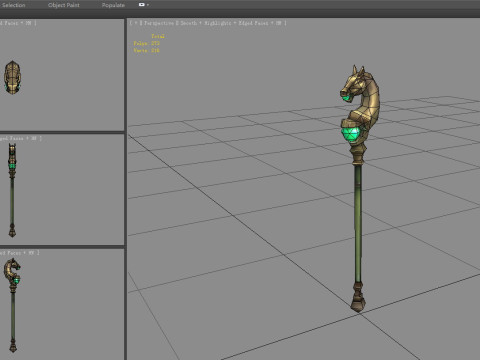This screenshot has height=360, width=480.
Task: Open the [+] general viewport menu in Perspective
Action: coord(136,23)
